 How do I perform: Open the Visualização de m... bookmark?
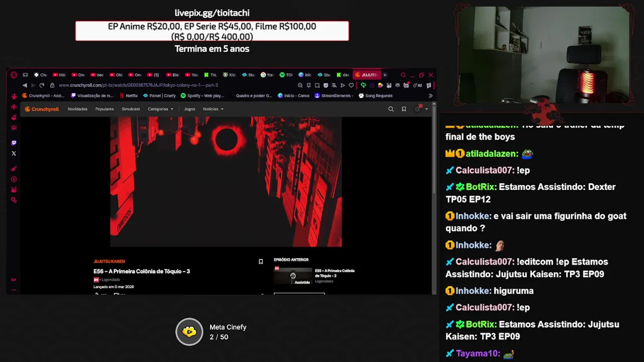pyautogui.click(x=93, y=96)
